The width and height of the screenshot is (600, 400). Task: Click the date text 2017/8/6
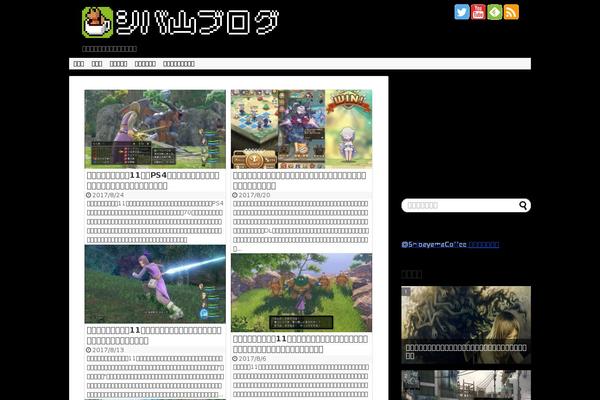[x=252, y=359]
